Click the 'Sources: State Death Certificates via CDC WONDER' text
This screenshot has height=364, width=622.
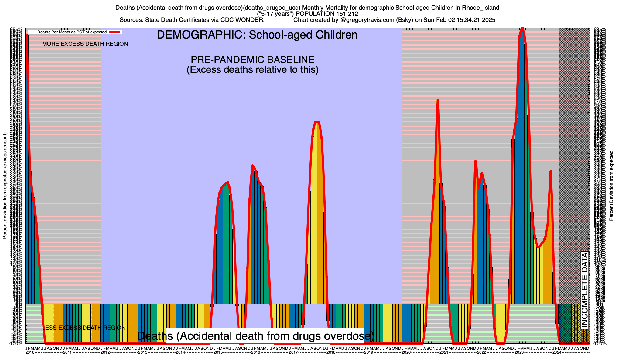pos(192,20)
